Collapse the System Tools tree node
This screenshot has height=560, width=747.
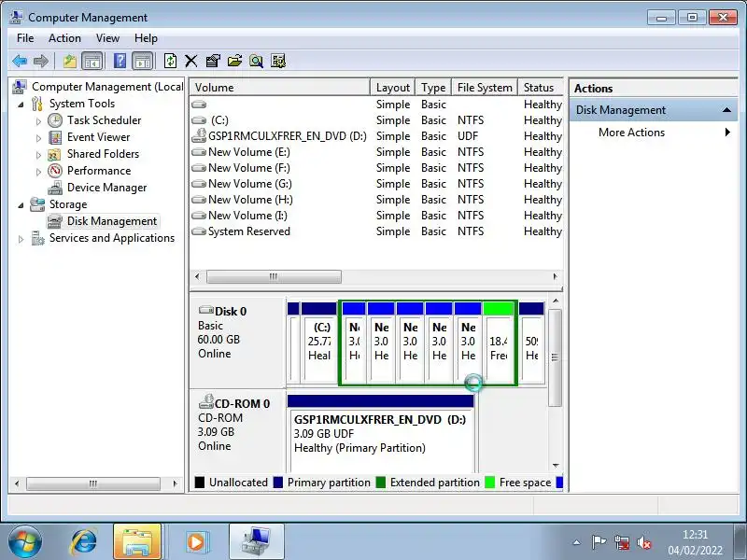(x=21, y=105)
